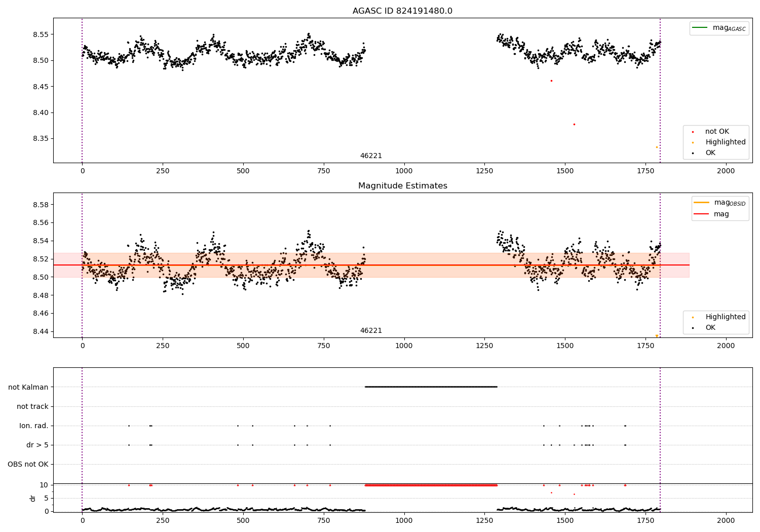Screen dimensions: 760x532
Task: Click the '46221' label in the top plot
Action: tap(371, 156)
